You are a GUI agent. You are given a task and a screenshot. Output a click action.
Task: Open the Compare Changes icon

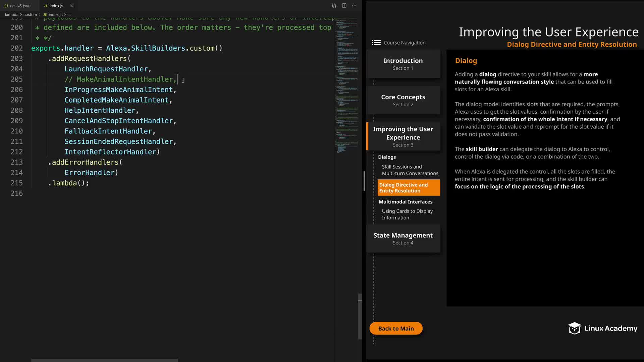(334, 6)
